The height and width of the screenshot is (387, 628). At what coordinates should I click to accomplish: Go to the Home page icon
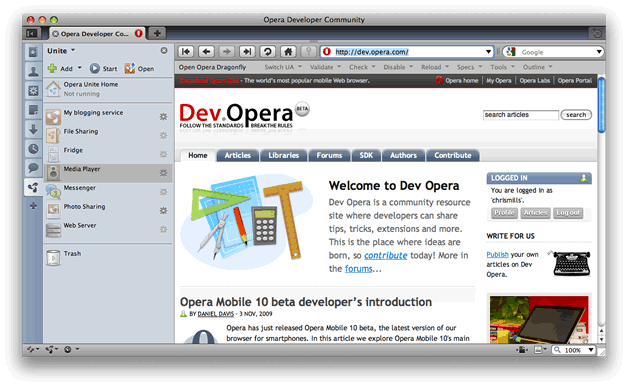[x=288, y=52]
